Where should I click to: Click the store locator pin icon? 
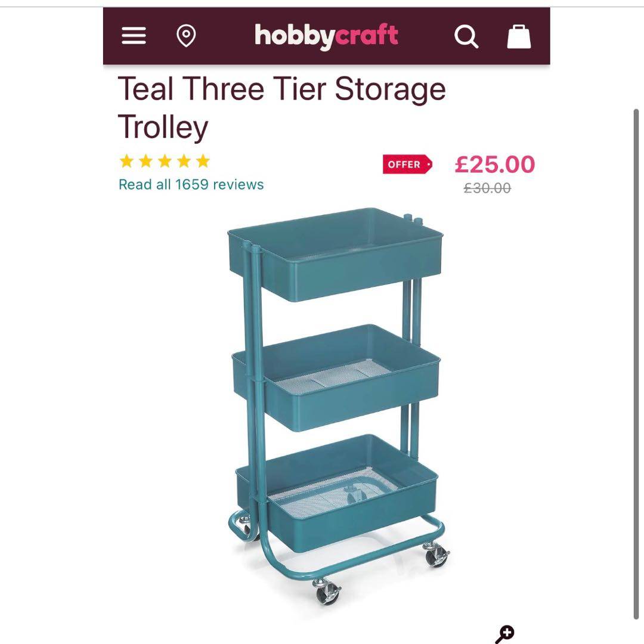pyautogui.click(x=186, y=36)
